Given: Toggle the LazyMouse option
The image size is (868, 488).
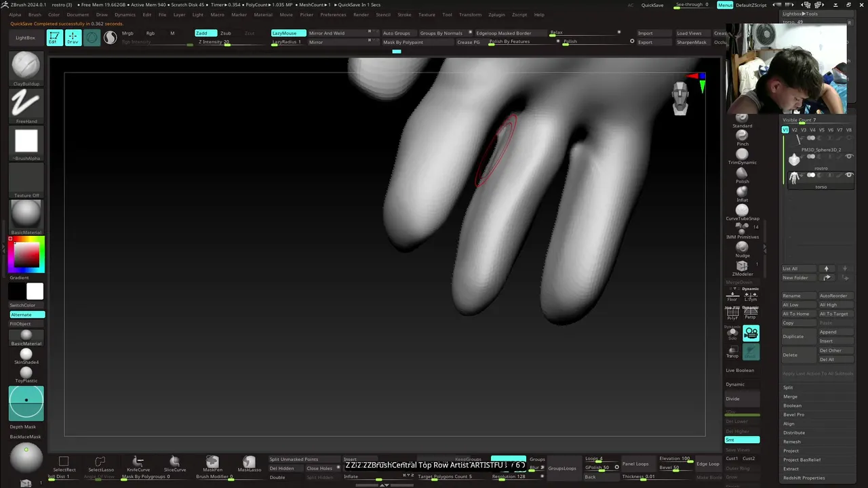Looking at the screenshot, I should (x=287, y=33).
